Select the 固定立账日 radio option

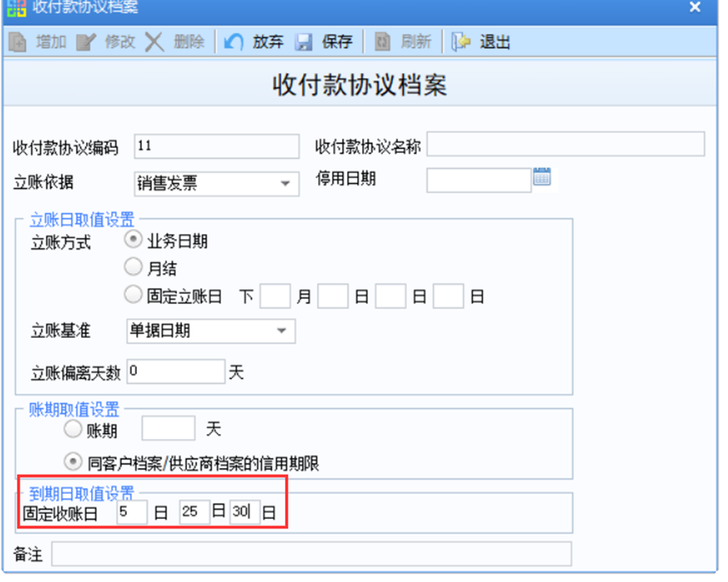(x=134, y=294)
